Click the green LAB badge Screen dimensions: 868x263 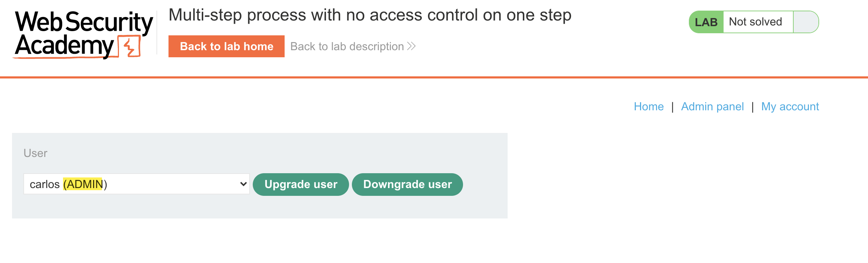point(706,22)
